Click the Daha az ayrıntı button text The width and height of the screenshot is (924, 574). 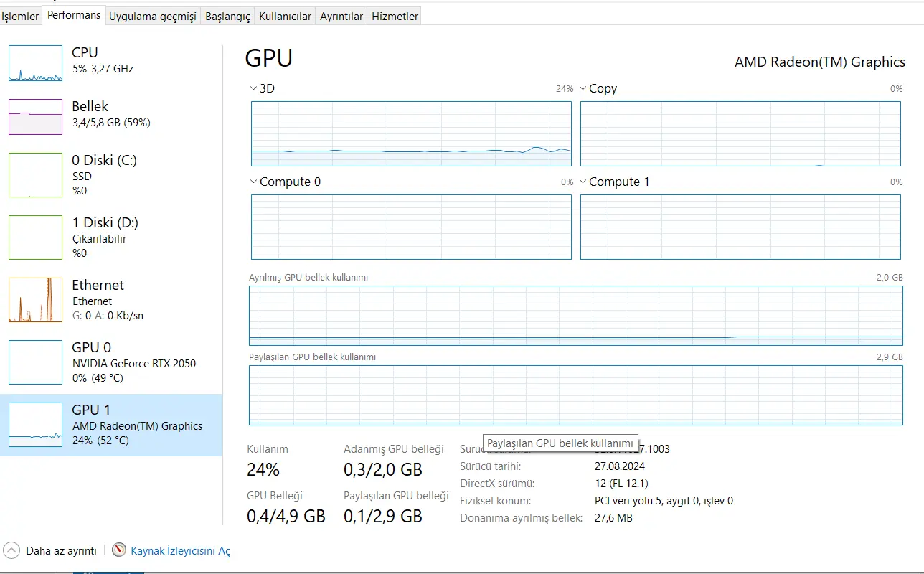point(61,551)
